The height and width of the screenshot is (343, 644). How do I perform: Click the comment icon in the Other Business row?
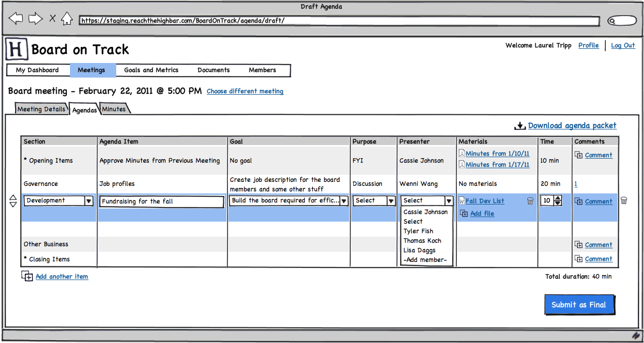coord(579,245)
